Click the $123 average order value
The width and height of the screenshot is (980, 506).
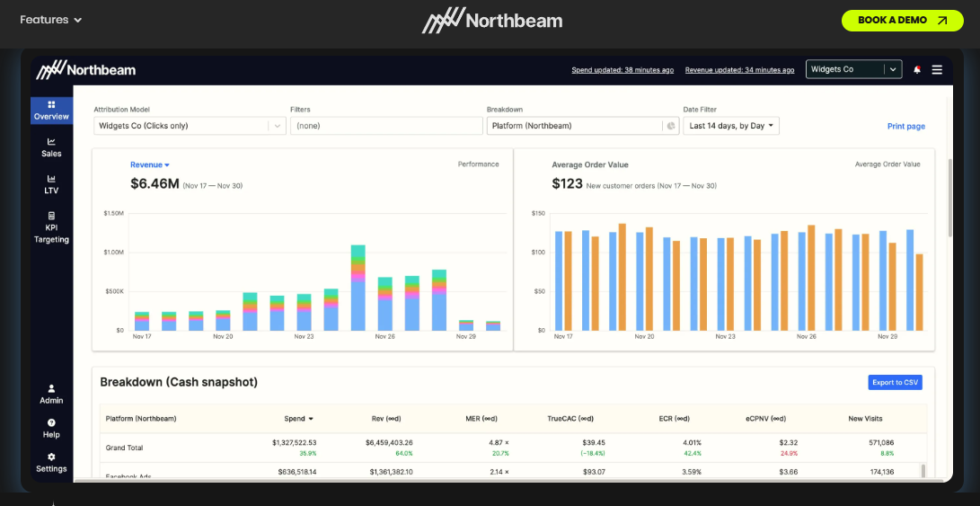tap(568, 184)
